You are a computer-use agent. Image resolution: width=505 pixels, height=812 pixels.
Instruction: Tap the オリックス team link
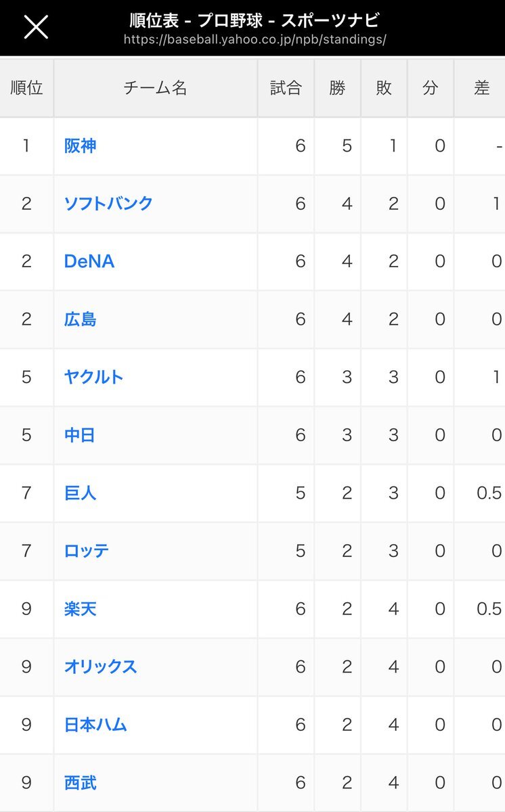point(100,667)
